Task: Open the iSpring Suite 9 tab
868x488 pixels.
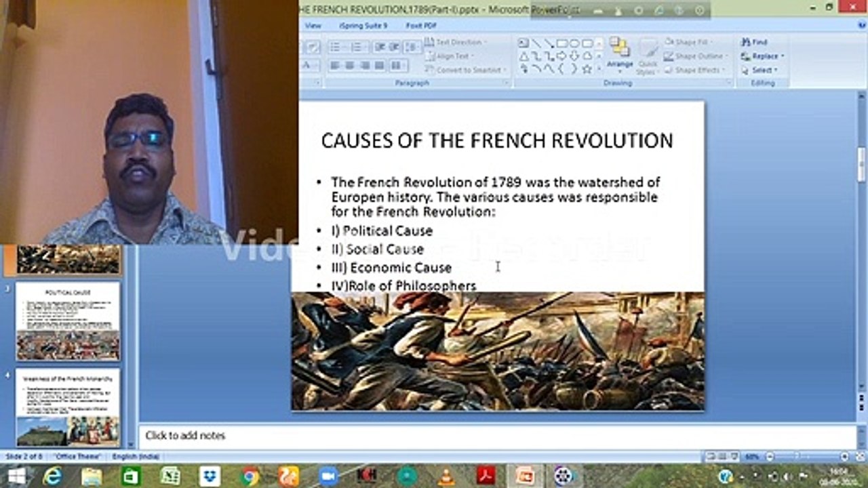Action: point(363,26)
